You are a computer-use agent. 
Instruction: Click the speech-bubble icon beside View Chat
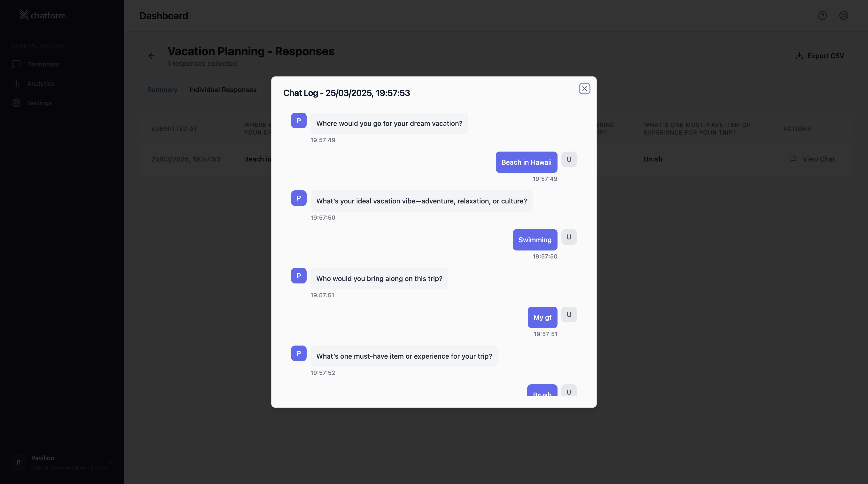tap(793, 159)
